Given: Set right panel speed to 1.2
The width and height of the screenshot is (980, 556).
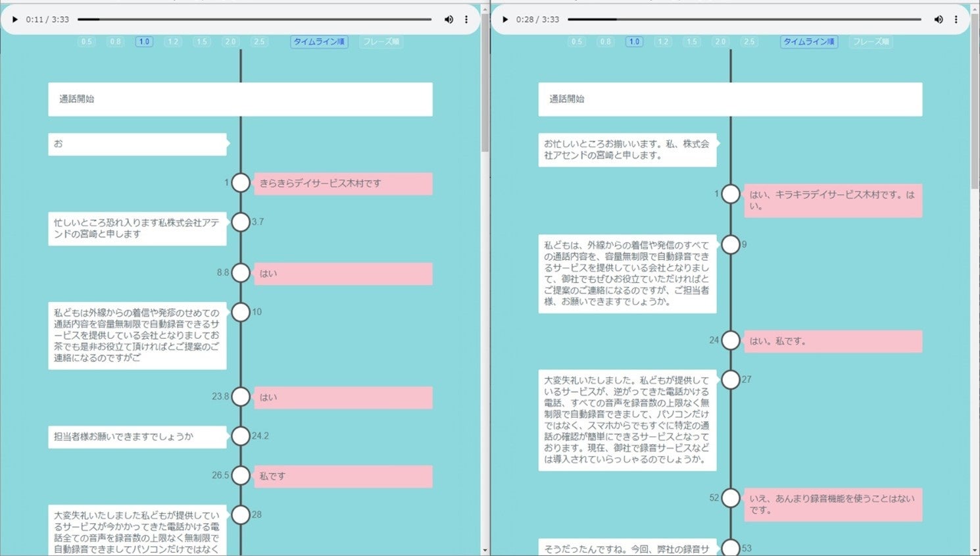Looking at the screenshot, I should tap(663, 41).
